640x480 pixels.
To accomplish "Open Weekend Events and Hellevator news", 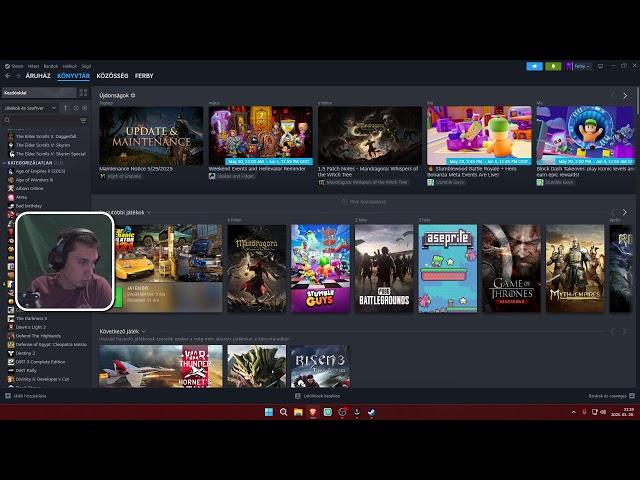I will click(x=260, y=136).
